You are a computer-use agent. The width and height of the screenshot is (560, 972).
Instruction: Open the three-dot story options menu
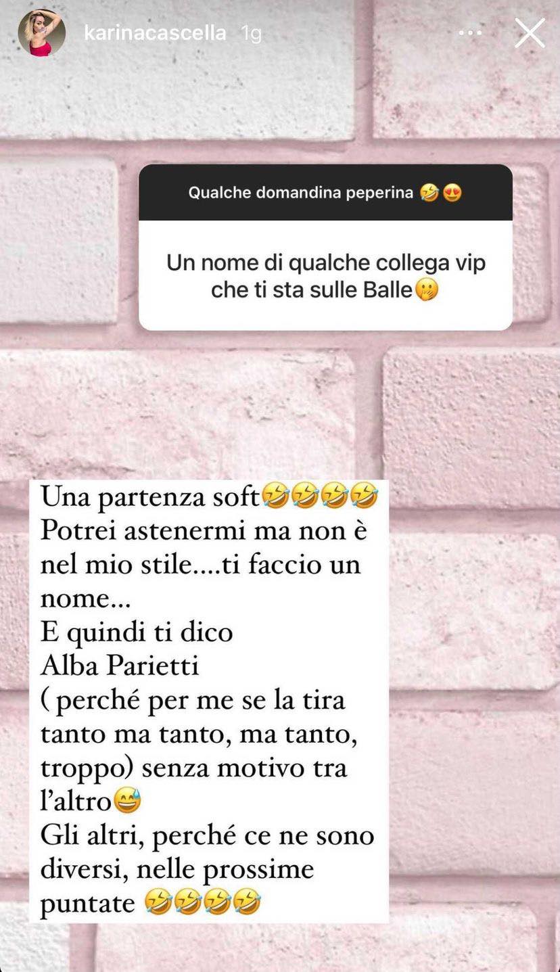[x=471, y=32]
